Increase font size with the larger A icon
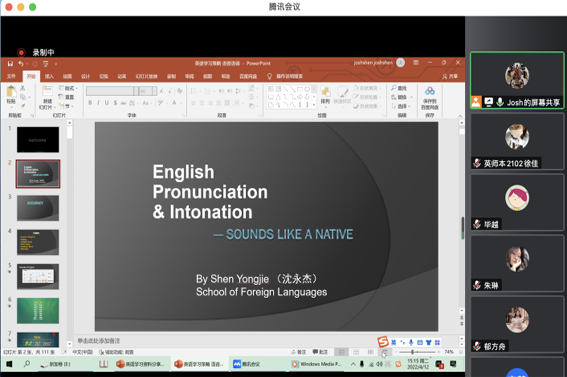Image resolution: width=567 pixels, height=377 pixels. 161,91
